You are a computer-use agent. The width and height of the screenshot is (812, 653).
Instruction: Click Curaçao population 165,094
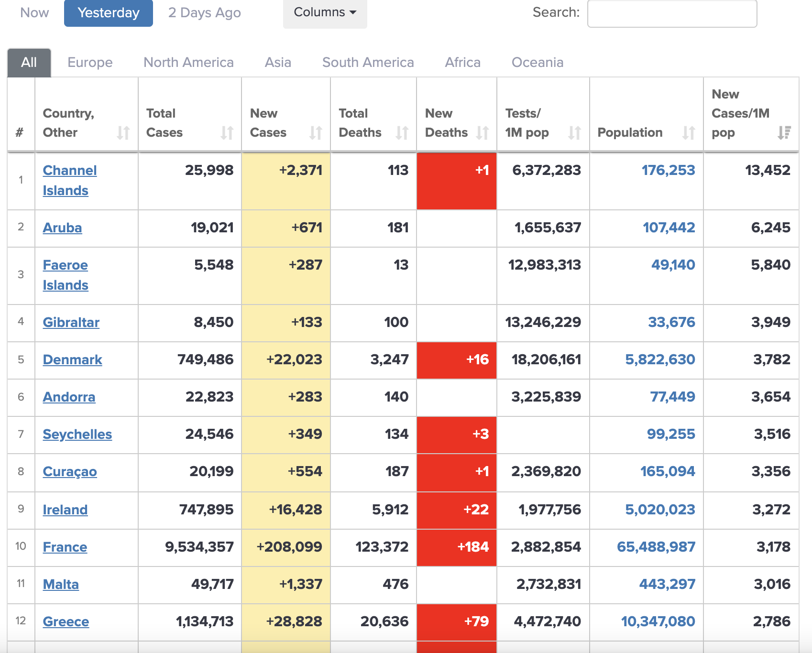click(668, 471)
